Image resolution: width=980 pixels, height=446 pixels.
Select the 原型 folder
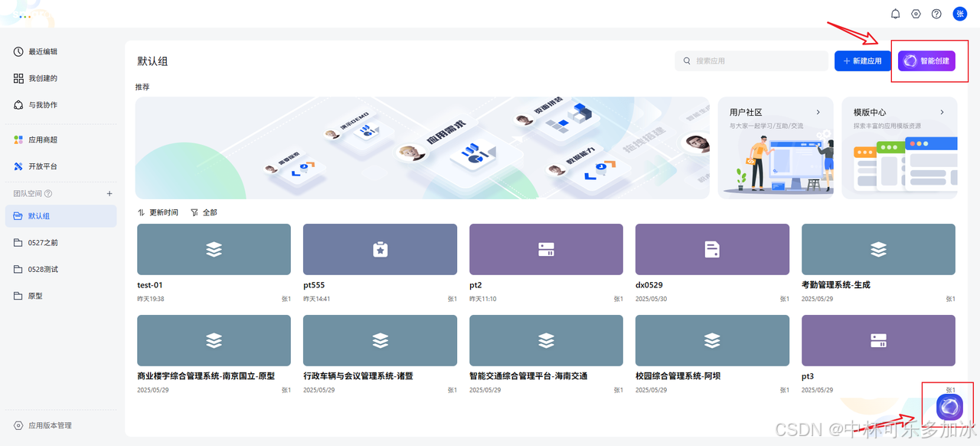coord(60,296)
